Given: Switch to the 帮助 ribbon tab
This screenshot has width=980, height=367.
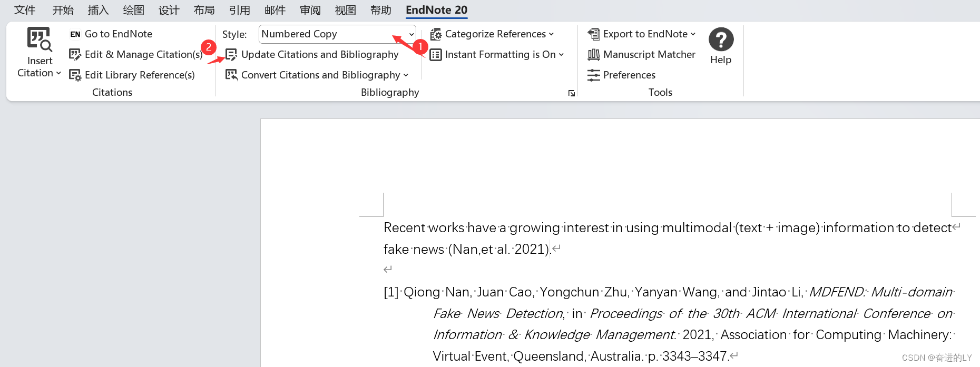Looking at the screenshot, I should (x=380, y=10).
